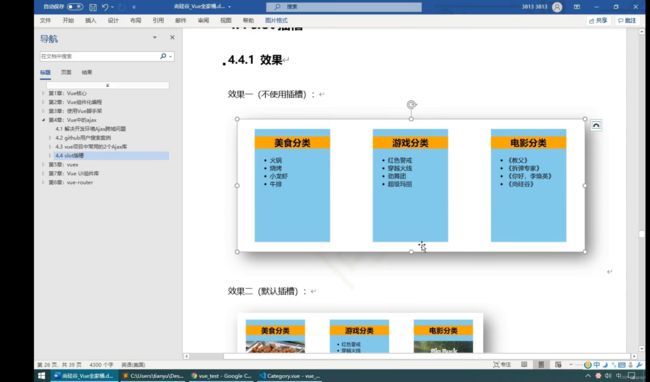The width and height of the screenshot is (650, 382).
Task: Select the 标题 (Headings) navigation tab
Action: click(x=45, y=73)
